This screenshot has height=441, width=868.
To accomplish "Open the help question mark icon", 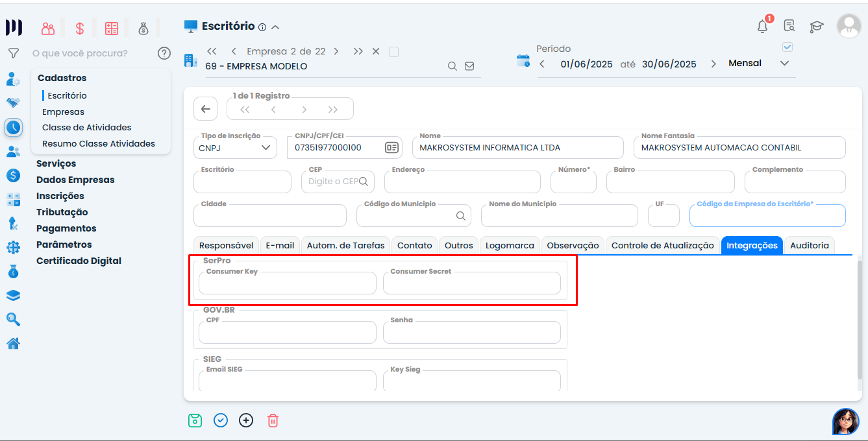I will [x=164, y=53].
